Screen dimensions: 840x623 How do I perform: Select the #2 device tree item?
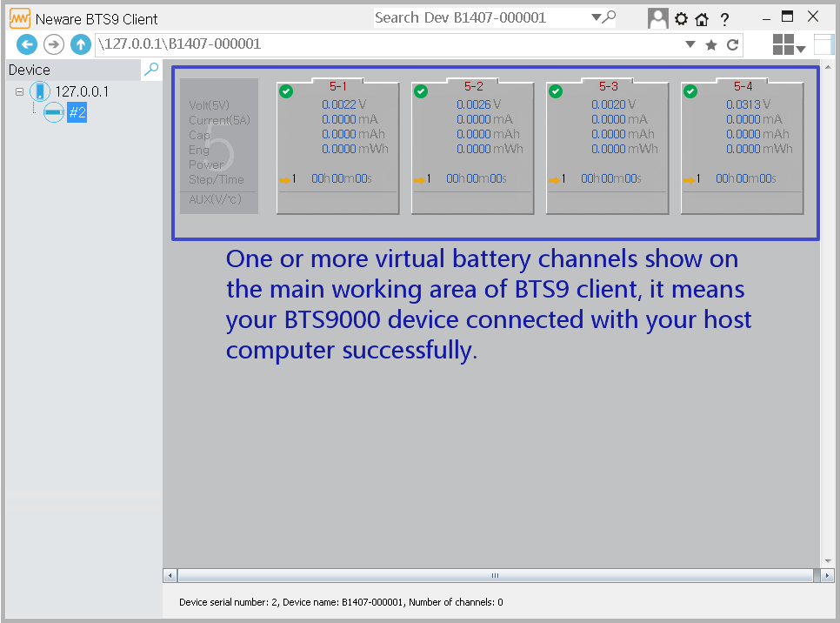[77, 112]
